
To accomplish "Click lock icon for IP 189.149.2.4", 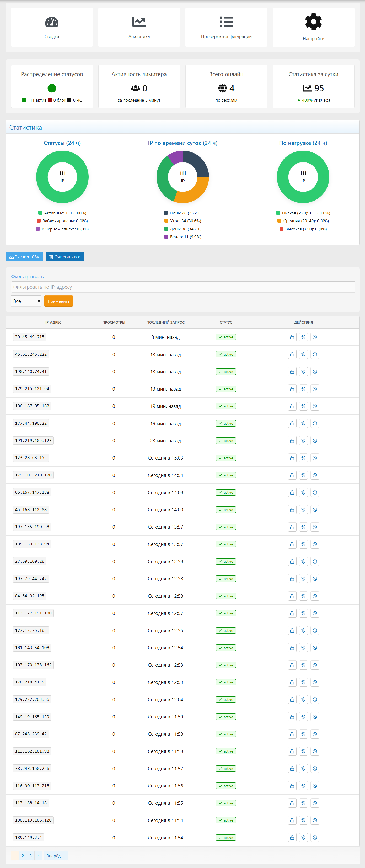I will [x=292, y=838].
